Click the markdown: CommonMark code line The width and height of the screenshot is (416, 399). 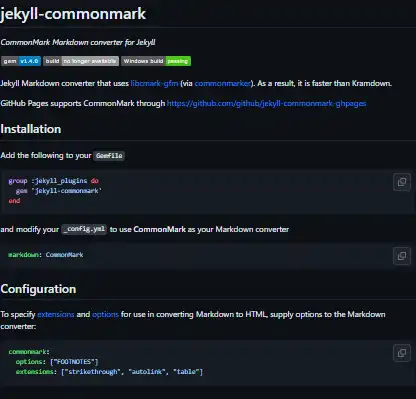coord(46,255)
